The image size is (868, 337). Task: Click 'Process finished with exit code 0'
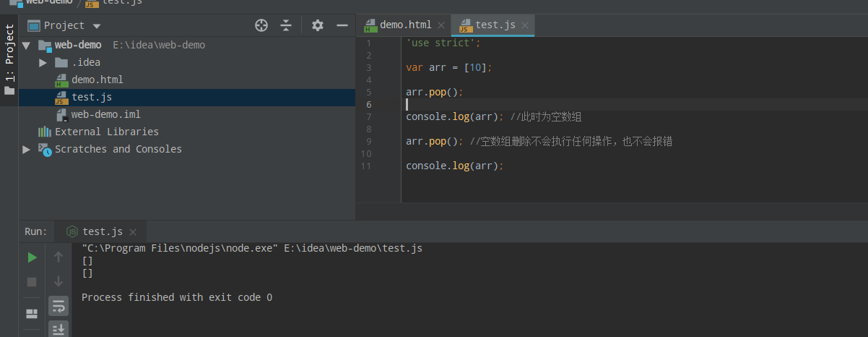(x=177, y=297)
